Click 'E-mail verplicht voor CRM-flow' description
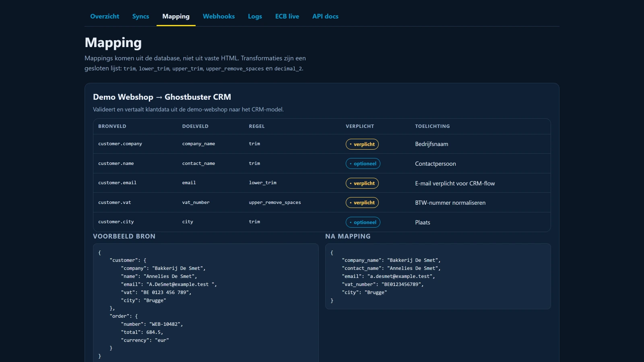Screen dimensions: 644x362 pyautogui.click(x=455, y=183)
